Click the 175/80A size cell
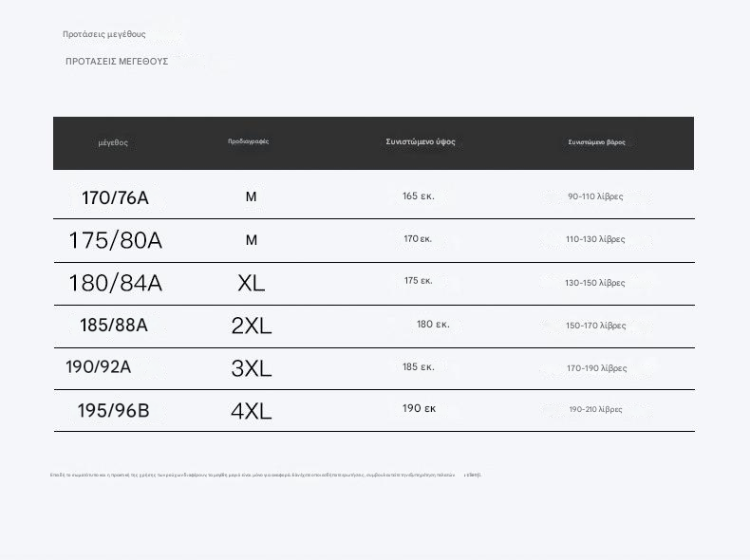This screenshot has height=560, width=750. click(115, 241)
